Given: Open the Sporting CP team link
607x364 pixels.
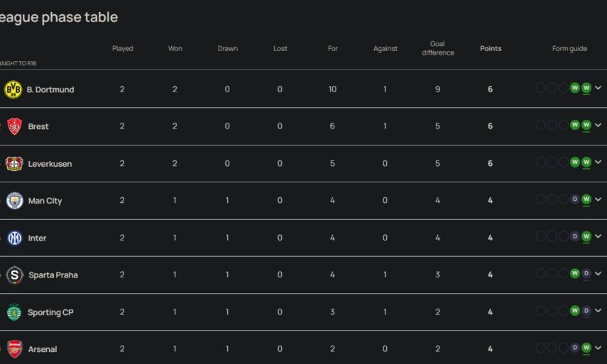Looking at the screenshot, I should point(50,312).
